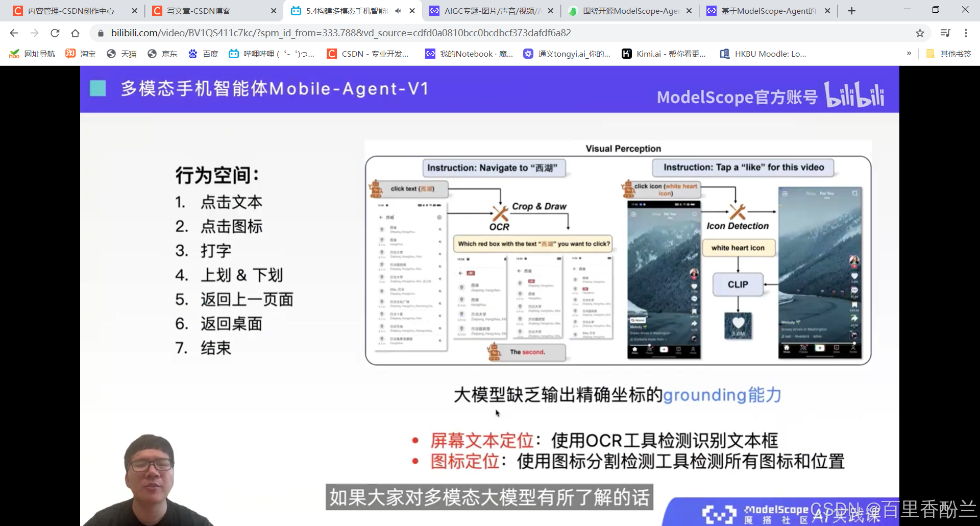Switch to 写文章-CSDN博客 tab
Screen dimensions: 980x526
click(x=213, y=11)
